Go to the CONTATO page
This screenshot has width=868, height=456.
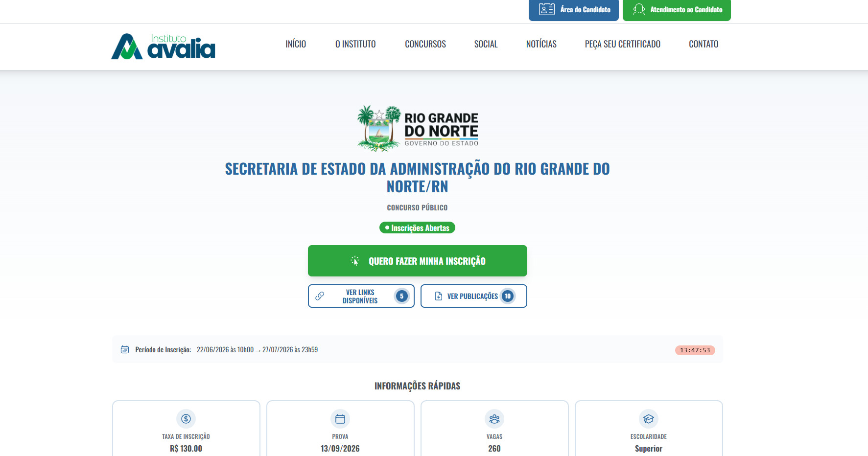point(704,44)
